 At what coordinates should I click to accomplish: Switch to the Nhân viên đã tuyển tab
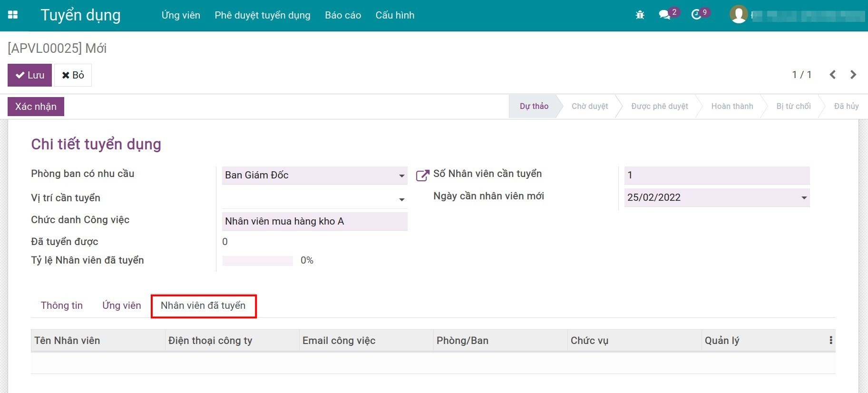point(203,305)
